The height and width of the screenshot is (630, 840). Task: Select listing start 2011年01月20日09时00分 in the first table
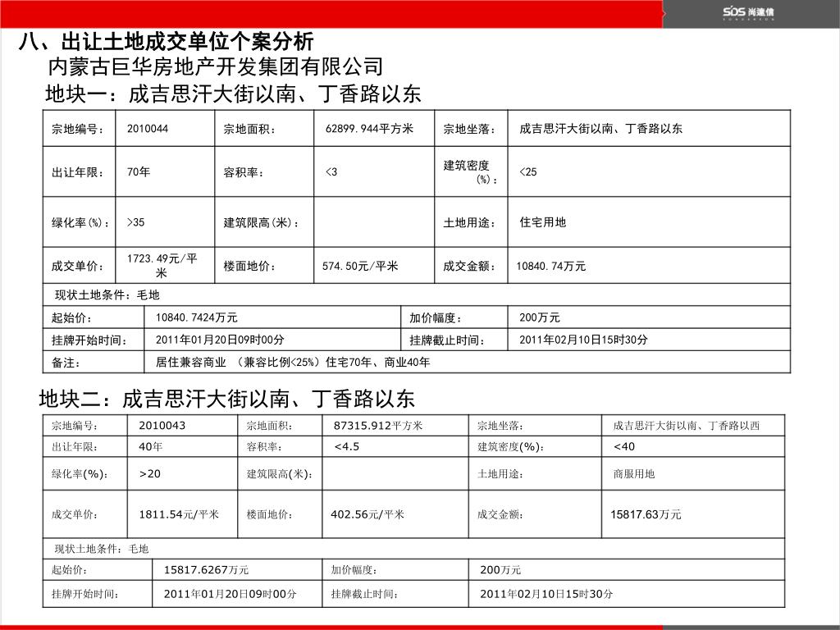[220, 340]
